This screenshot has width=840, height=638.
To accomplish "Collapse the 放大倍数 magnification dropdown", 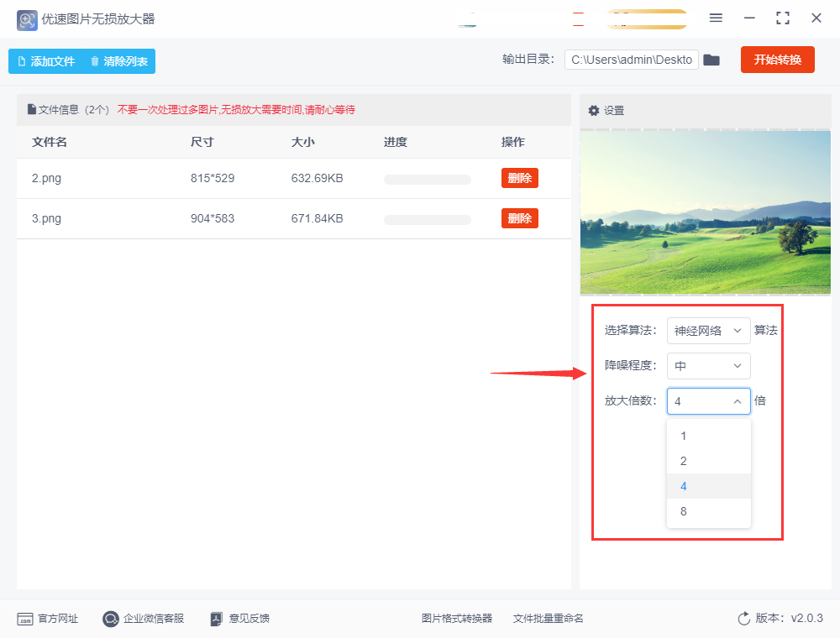I will [708, 401].
